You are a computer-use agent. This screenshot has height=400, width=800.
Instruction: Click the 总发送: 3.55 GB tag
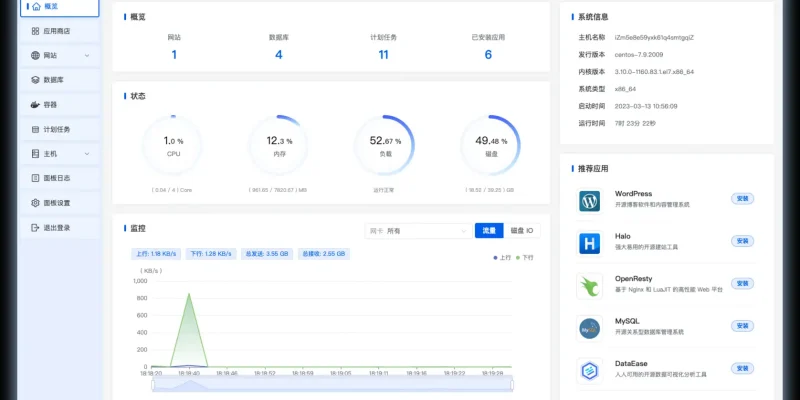[267, 254]
